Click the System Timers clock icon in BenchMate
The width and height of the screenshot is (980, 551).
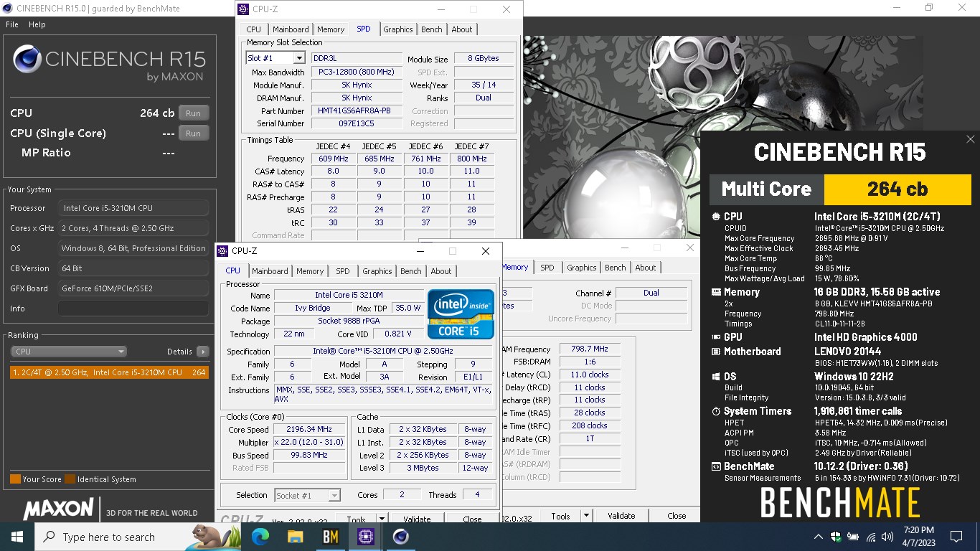tap(715, 411)
